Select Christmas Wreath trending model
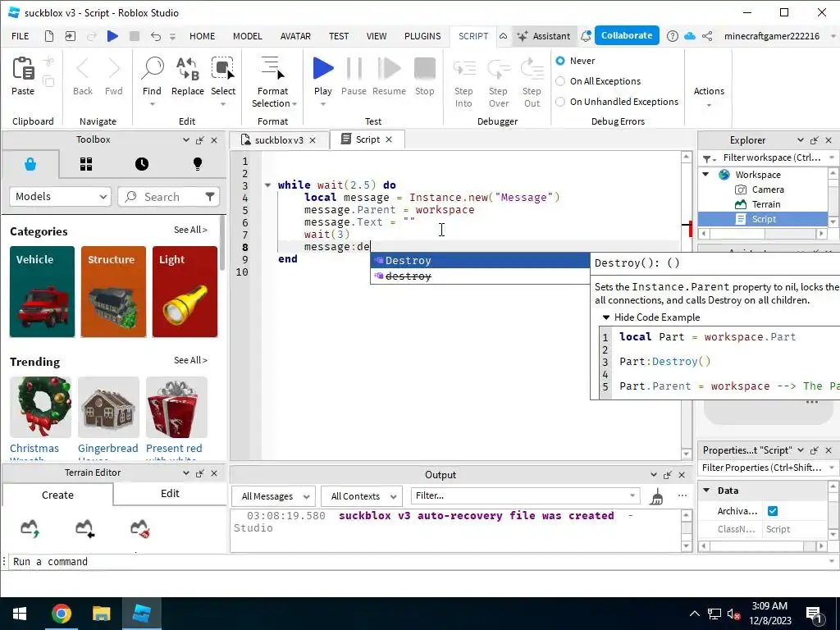The width and height of the screenshot is (840, 630). [40, 406]
